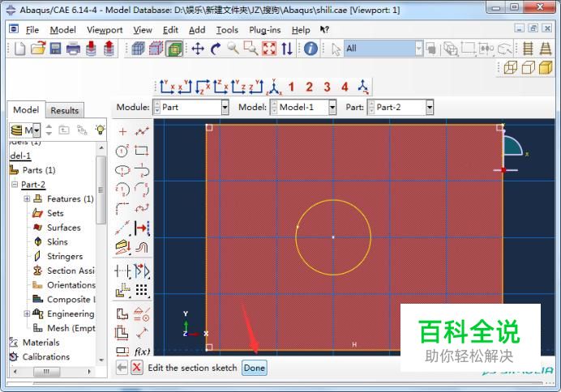Select Create Rectangle sketch tool
Image resolution: width=561 pixels, height=392 pixels.
[x=142, y=151]
